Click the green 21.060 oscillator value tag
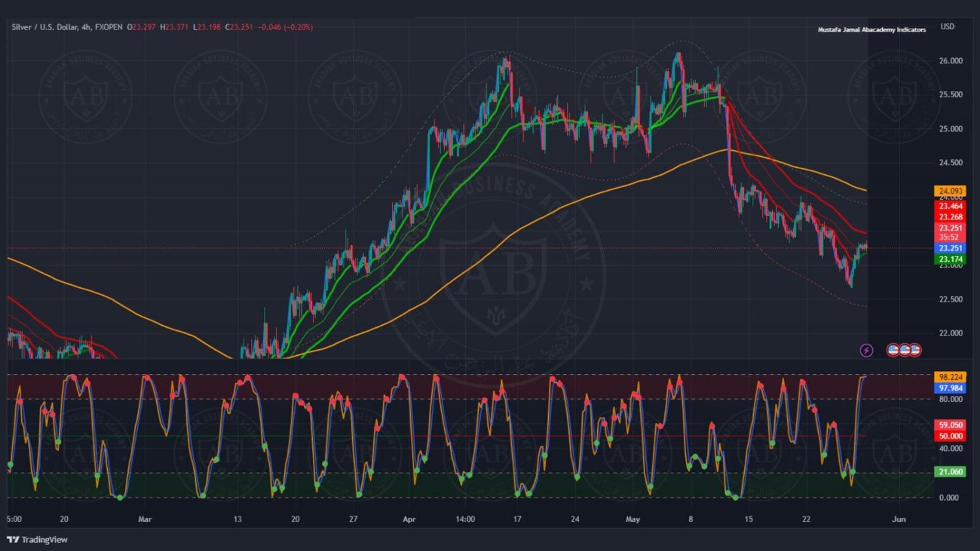This screenshot has width=980, height=551. pyautogui.click(x=951, y=471)
